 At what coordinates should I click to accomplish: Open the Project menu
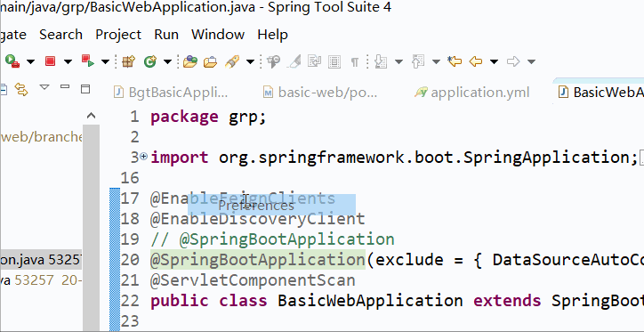[118, 35]
